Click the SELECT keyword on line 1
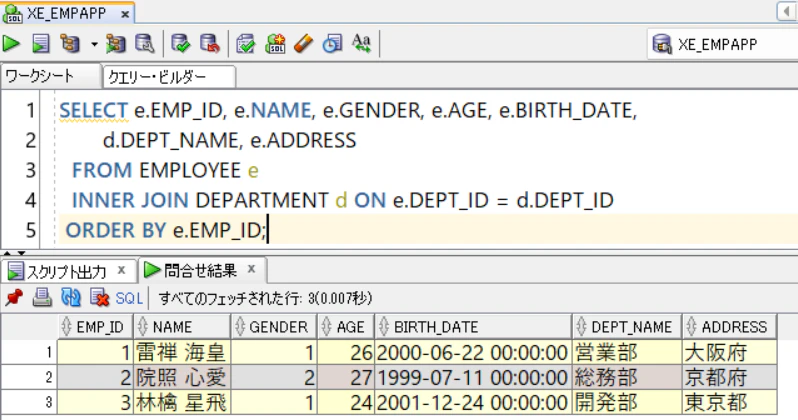798x420 pixels. pyautogui.click(x=94, y=110)
